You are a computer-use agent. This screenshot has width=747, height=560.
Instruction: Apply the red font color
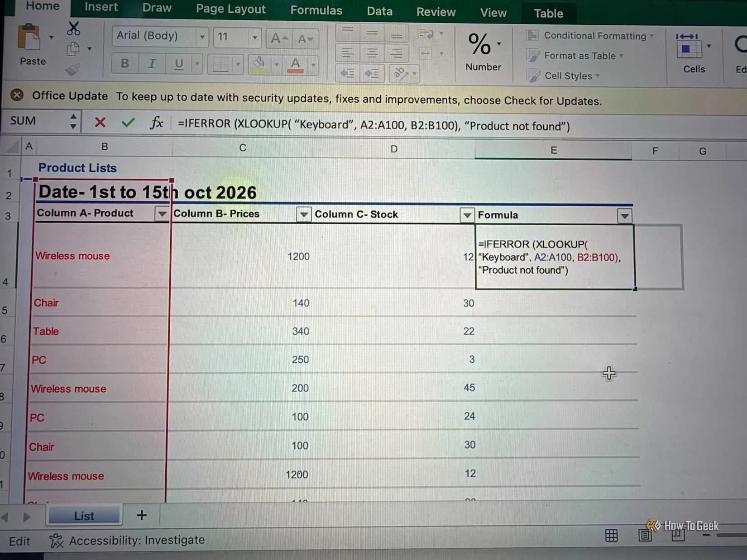[x=295, y=65]
